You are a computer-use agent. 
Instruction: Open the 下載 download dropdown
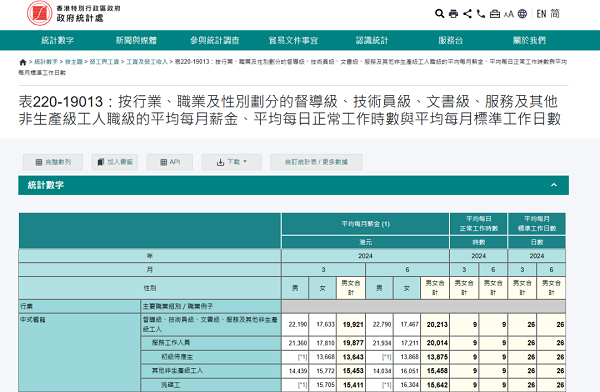tap(232, 162)
